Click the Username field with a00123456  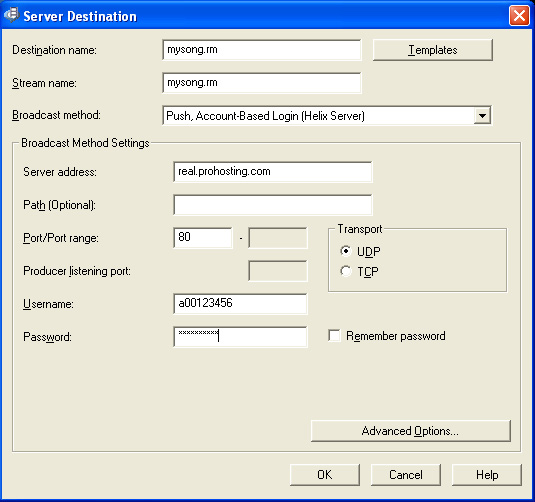tap(240, 304)
